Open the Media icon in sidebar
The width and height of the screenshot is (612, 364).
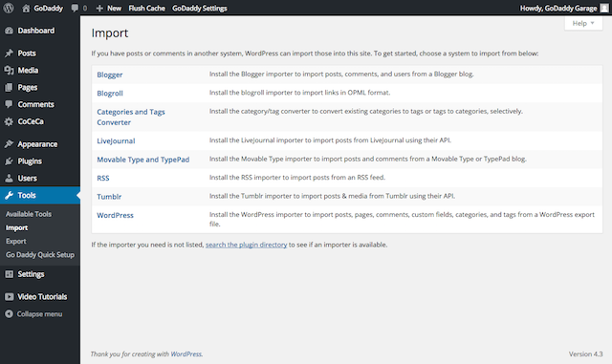pyautogui.click(x=9, y=71)
